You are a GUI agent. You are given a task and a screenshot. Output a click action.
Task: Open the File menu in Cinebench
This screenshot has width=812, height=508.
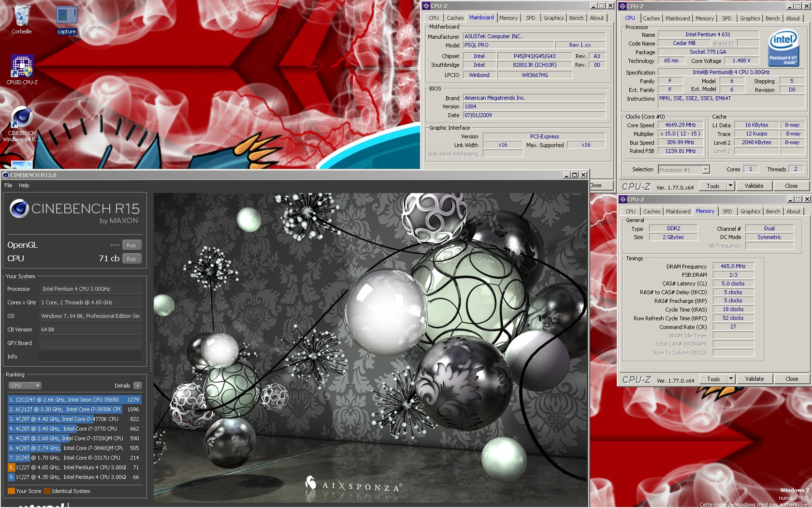pyautogui.click(x=8, y=185)
